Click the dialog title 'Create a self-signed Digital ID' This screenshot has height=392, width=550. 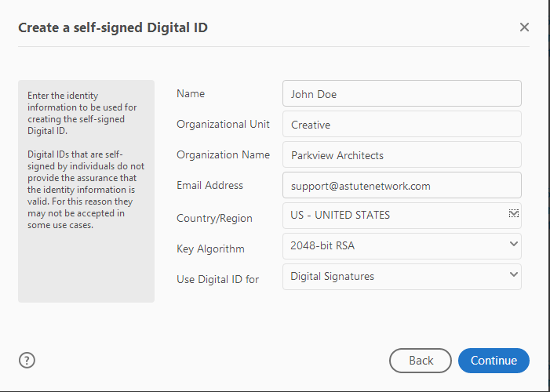point(113,28)
